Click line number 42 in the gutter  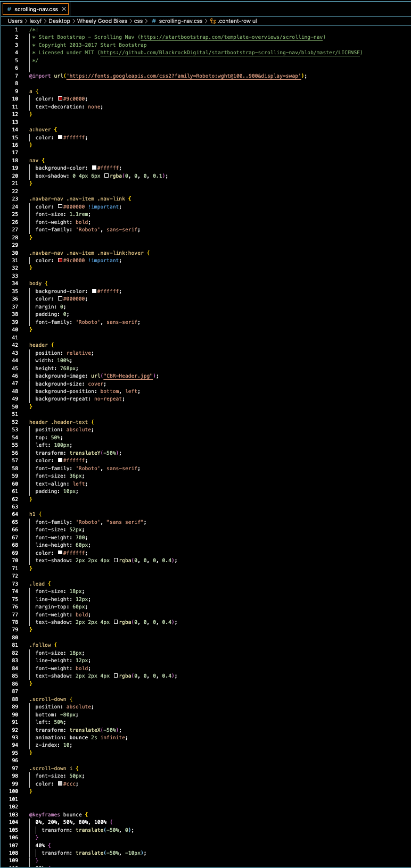[15, 345]
